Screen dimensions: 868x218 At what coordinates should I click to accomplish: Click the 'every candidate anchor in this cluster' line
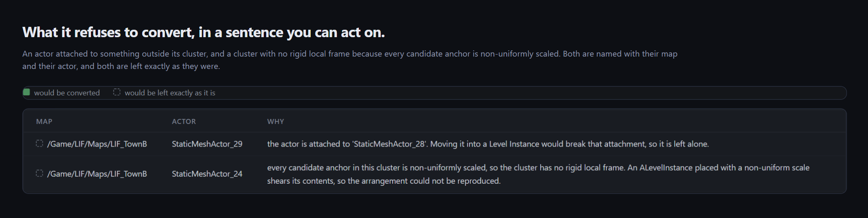[x=538, y=168]
